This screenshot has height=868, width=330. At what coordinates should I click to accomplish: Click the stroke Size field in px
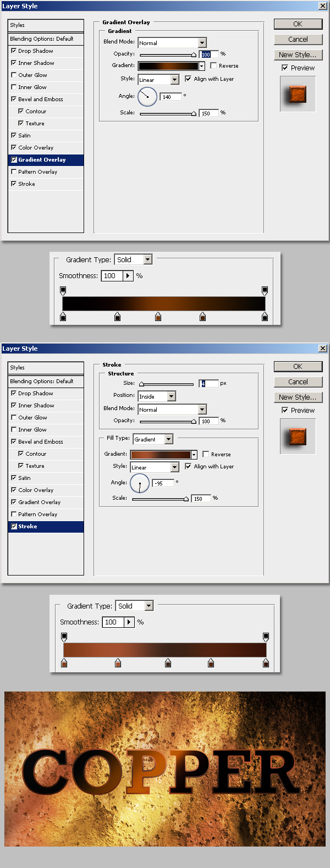(x=208, y=383)
